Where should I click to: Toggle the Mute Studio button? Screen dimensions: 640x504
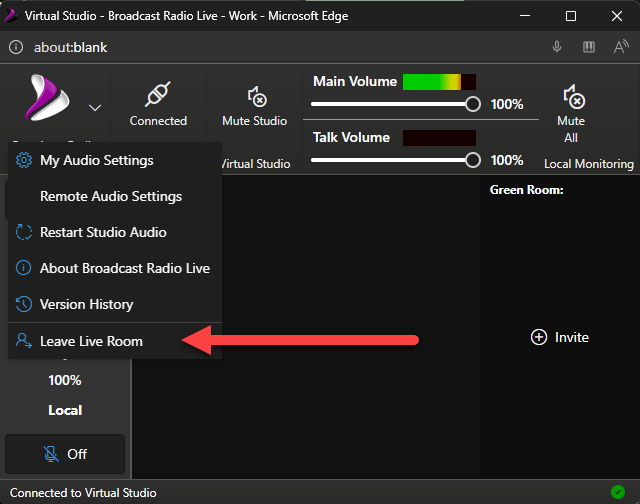tap(255, 106)
